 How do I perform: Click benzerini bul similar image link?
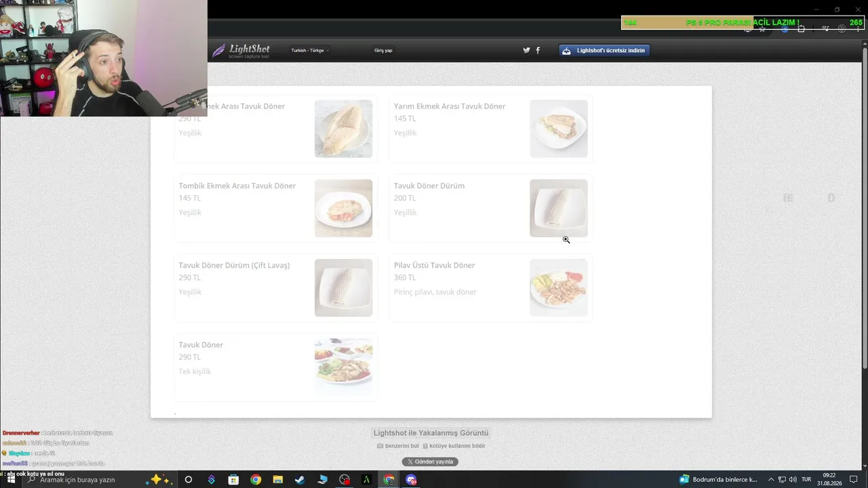pos(398,446)
